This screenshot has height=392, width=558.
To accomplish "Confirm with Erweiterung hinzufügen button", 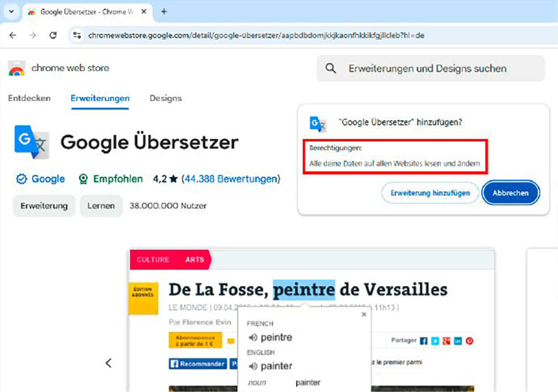I will 430,193.
